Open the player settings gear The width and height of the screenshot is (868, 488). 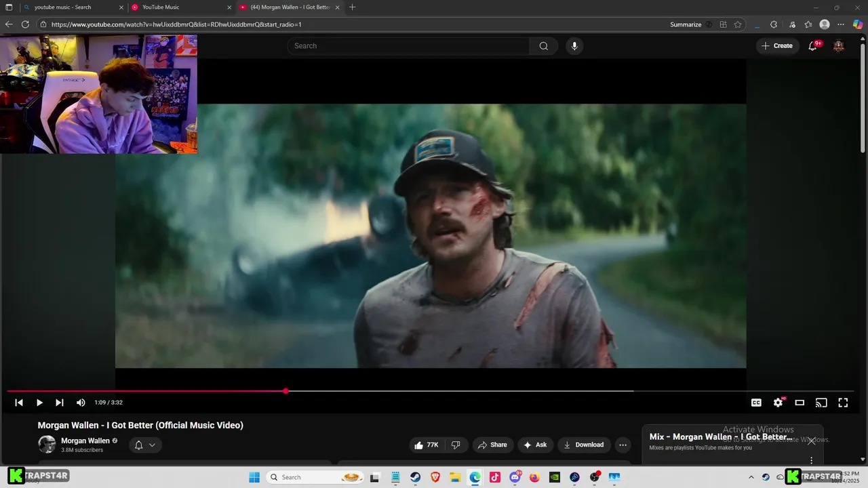pyautogui.click(x=778, y=403)
